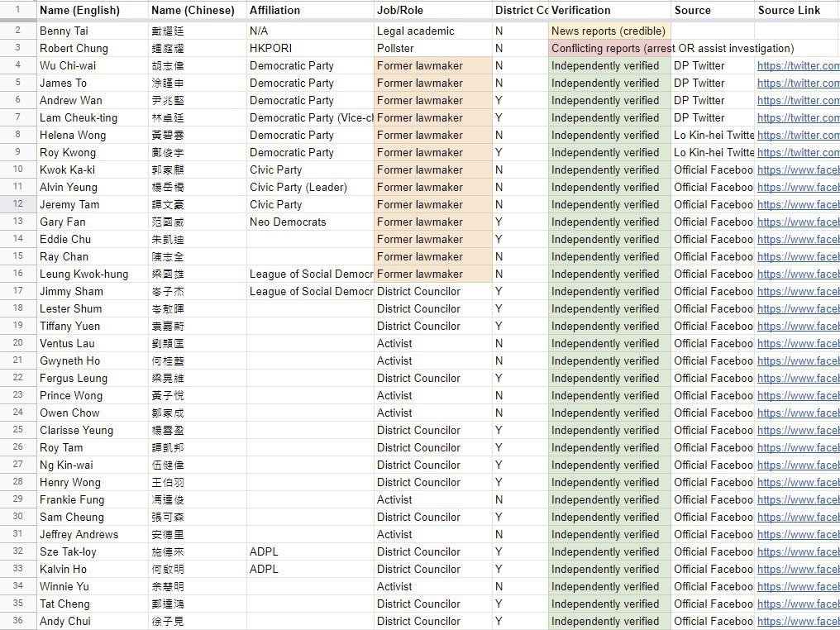Click the 'Lester Shum' name cell

(92, 308)
